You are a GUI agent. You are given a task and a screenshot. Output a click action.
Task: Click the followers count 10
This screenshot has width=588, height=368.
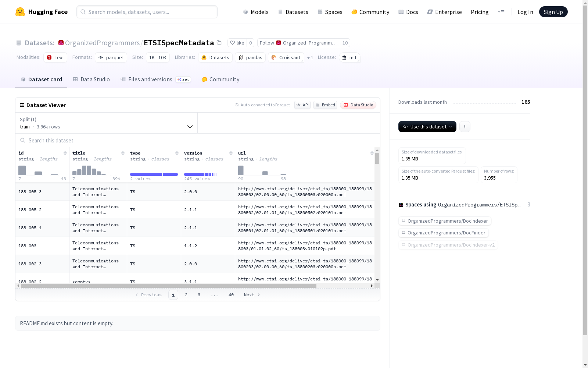click(x=345, y=43)
